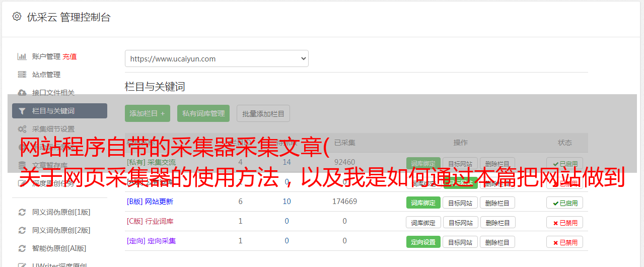Viewport: 644px width, 267px height.
Task: Open the [私有] 采集交流 category link
Action: [152, 162]
